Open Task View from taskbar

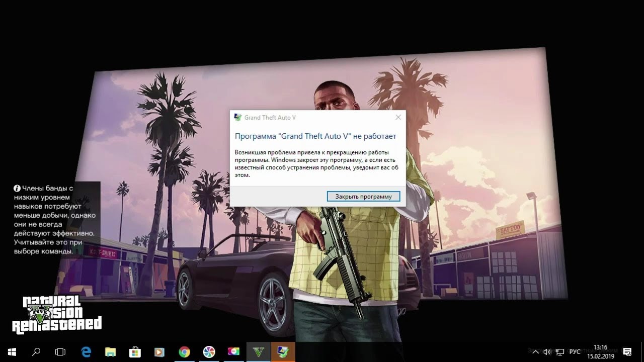point(60,352)
